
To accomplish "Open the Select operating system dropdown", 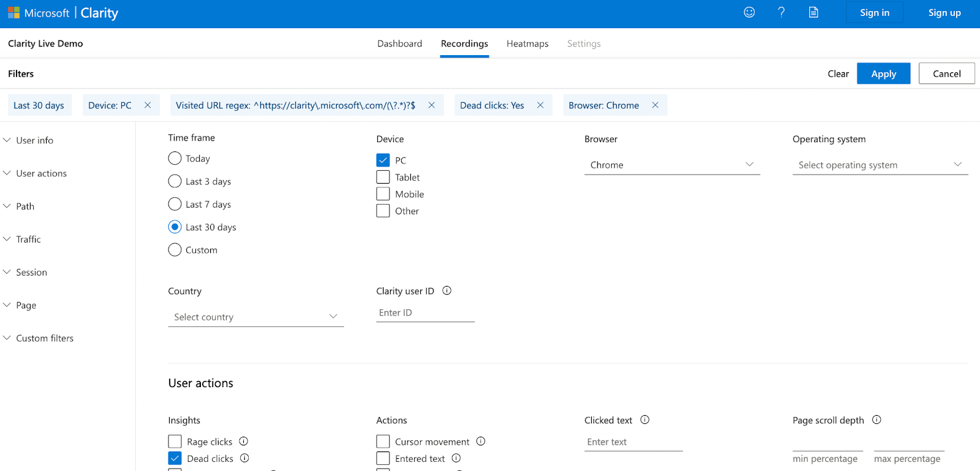I will 880,165.
